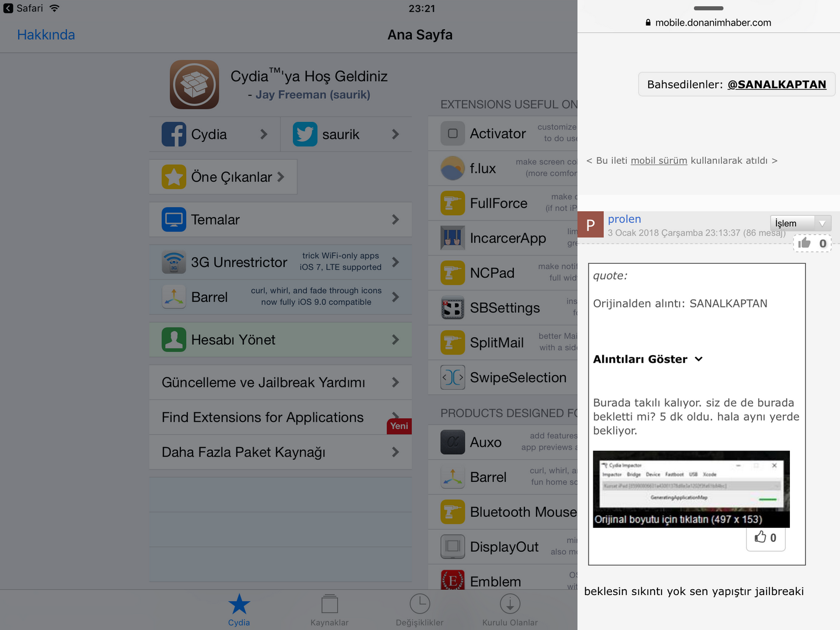
Task: Open the FullForce drill icon
Action: [x=453, y=203]
